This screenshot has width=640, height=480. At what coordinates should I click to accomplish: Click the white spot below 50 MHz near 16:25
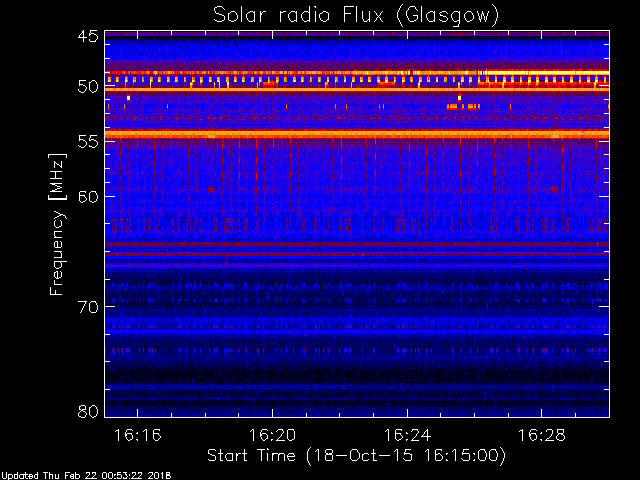coord(459,98)
